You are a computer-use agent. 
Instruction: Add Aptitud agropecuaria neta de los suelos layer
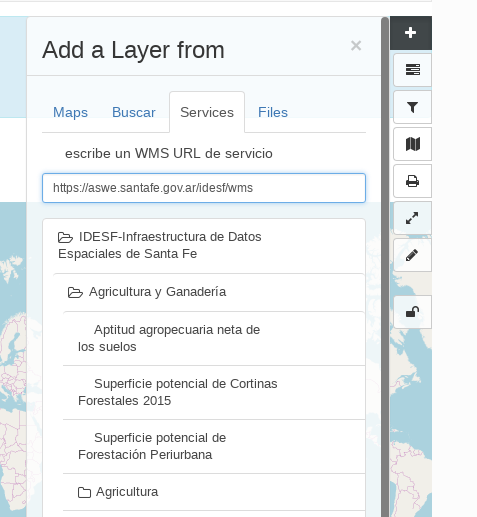(x=214, y=338)
